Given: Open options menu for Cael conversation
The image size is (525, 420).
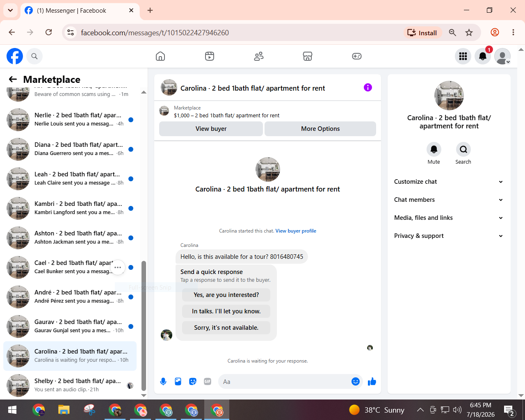Looking at the screenshot, I should click(x=118, y=267).
